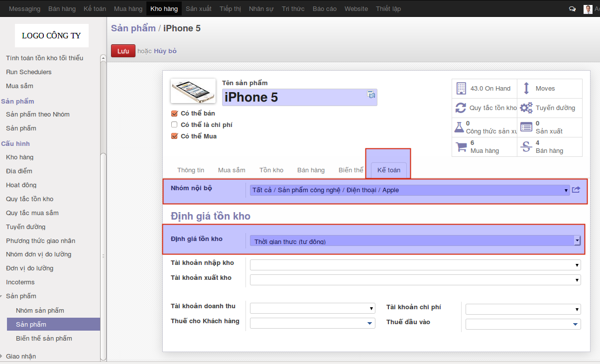Open the Bán hàng top menu
Screen dimensions: 600x364
click(62, 9)
